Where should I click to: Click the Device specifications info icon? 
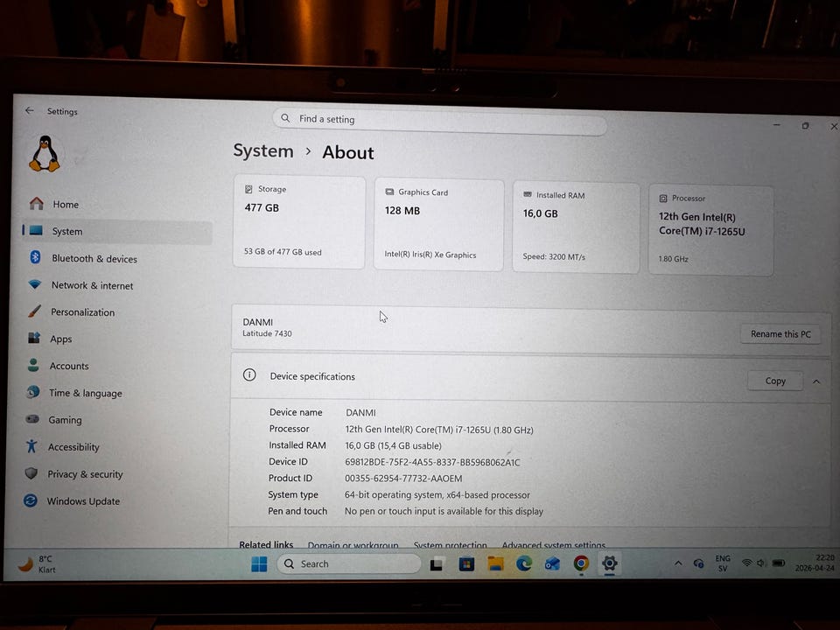click(249, 375)
